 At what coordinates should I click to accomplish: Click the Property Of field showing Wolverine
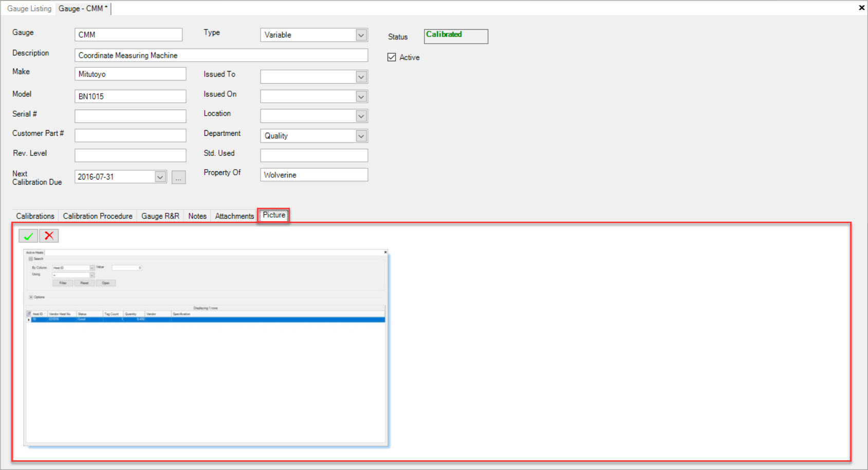[314, 175]
